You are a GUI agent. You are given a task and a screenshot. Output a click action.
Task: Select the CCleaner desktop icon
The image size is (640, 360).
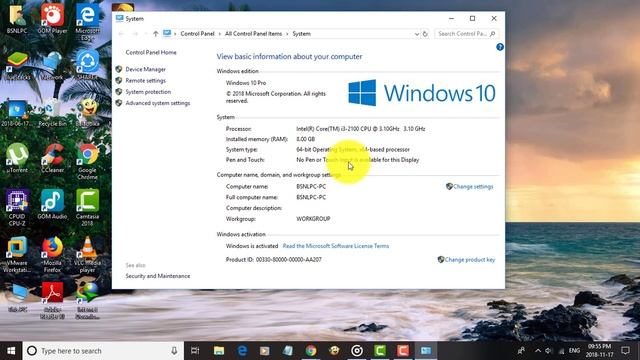click(x=52, y=159)
